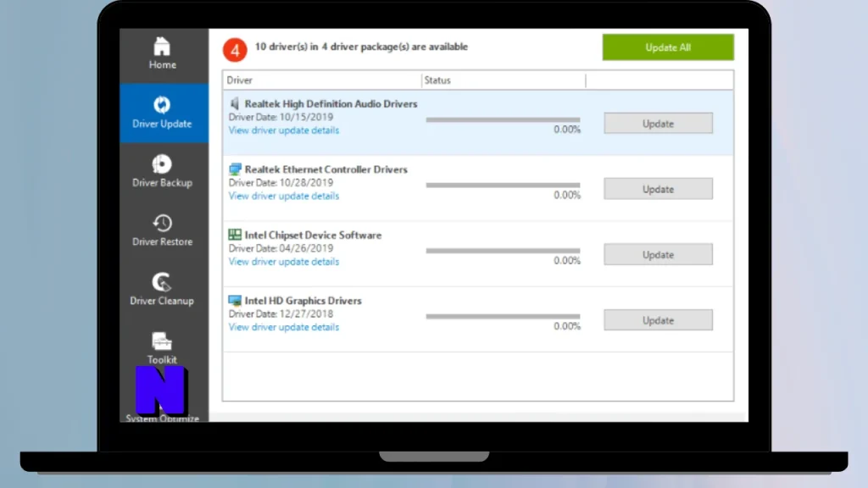The width and height of the screenshot is (868, 488).
Task: Open Driver Restore sidebar icon
Action: point(162,223)
